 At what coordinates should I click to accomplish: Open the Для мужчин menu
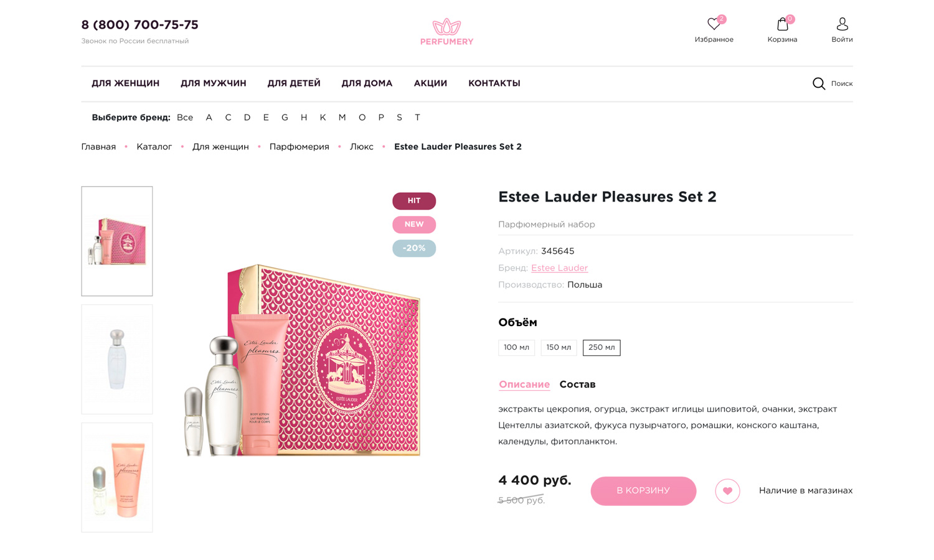click(214, 83)
